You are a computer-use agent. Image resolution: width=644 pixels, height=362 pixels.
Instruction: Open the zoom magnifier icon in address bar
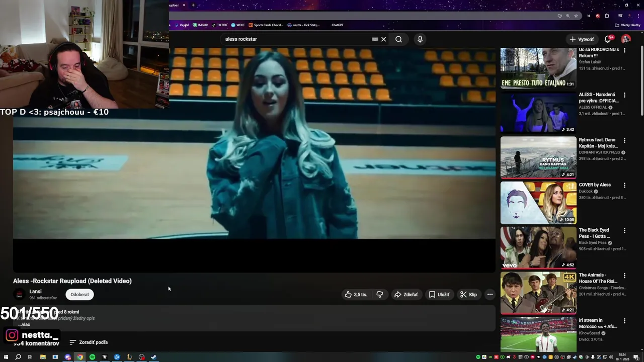tap(568, 16)
